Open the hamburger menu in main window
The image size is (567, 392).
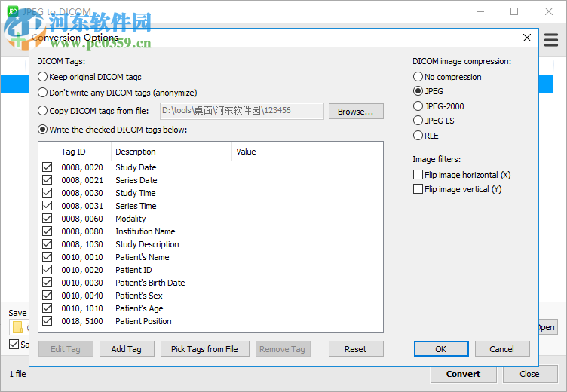coord(550,40)
